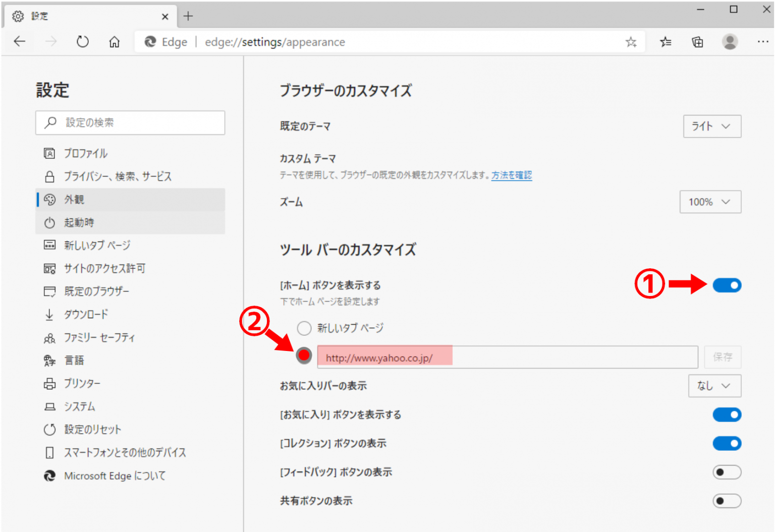Open the Collections icon in the toolbar
775x532 pixels.
697,42
